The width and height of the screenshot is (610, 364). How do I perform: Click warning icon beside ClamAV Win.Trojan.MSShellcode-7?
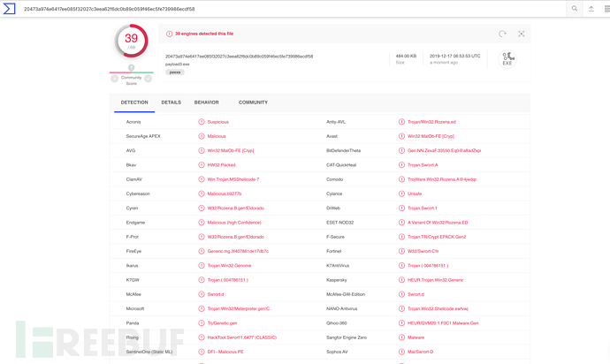pos(202,179)
